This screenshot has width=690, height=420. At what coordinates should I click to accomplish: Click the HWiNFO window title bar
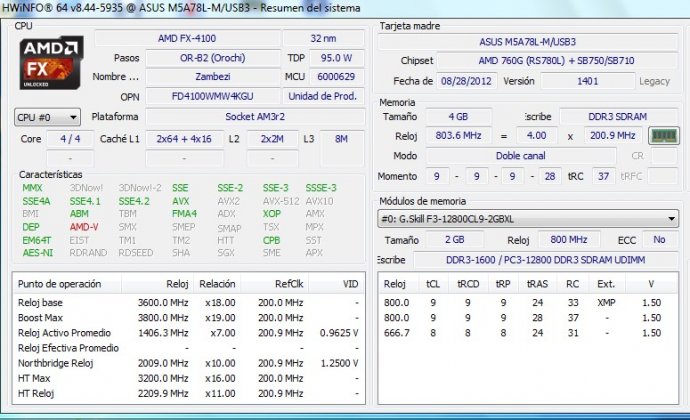click(x=345, y=8)
